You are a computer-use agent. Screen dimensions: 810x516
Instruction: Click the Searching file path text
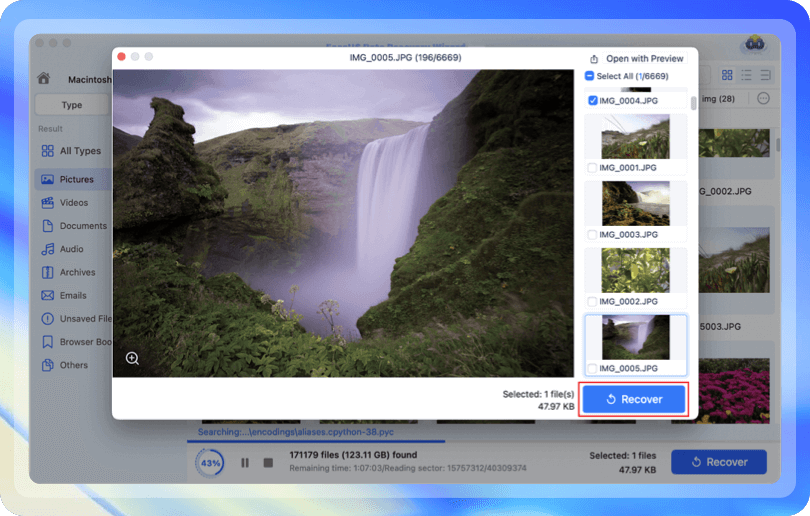point(295,432)
